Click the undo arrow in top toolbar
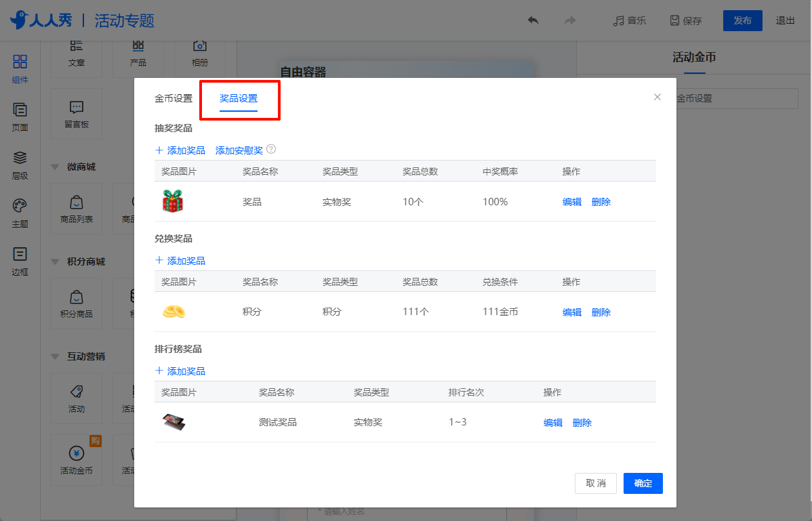This screenshot has height=521, width=812. [533, 21]
